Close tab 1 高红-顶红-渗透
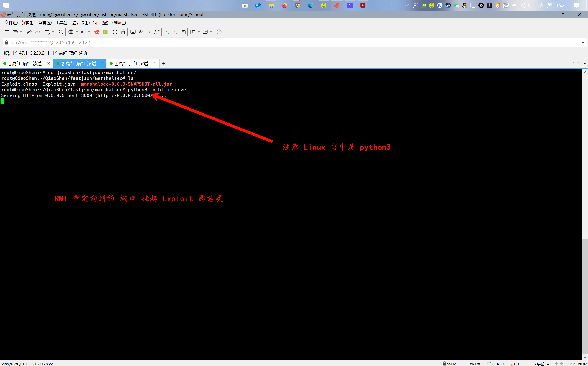588x366 pixels. 48,63
